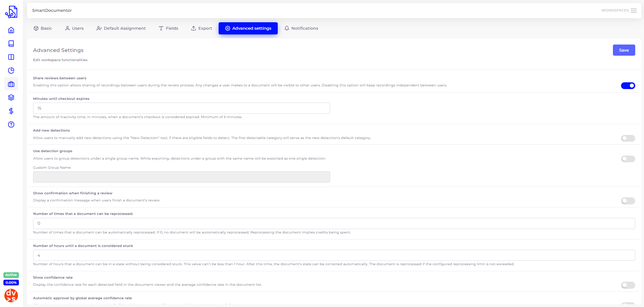Turn on Use detection groups toggle
644x307 pixels.
point(628,159)
